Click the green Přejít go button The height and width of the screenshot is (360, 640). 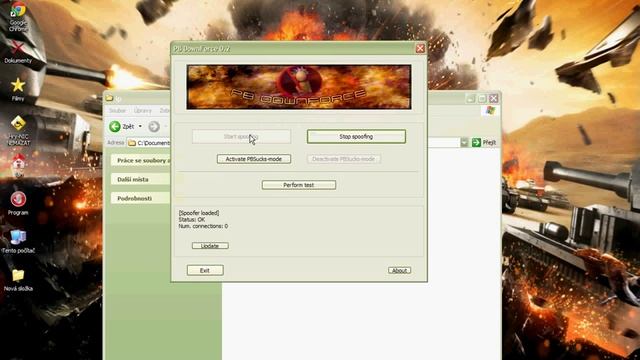pyautogui.click(x=484, y=142)
